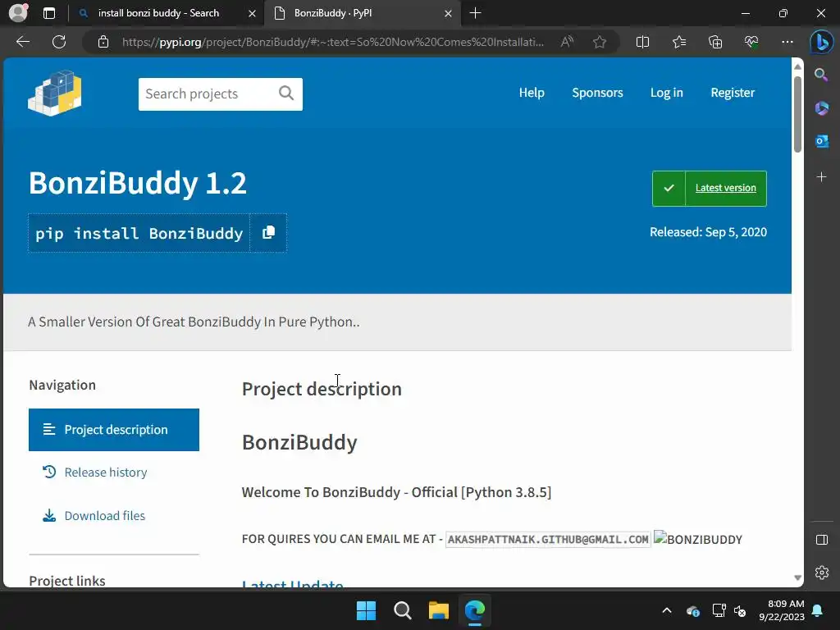Click the Released: Sep 5, 2020 text
Image resolution: width=840 pixels, height=630 pixels.
pyautogui.click(x=708, y=231)
